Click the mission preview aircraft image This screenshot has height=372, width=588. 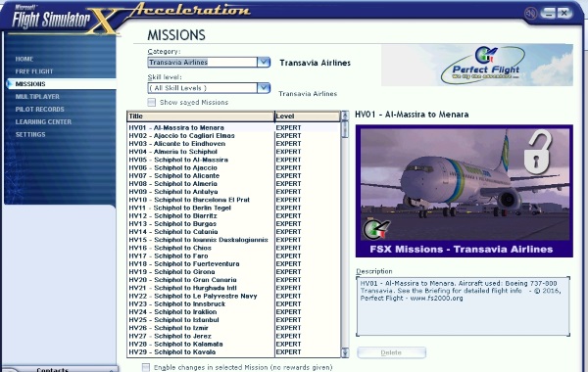coord(465,191)
